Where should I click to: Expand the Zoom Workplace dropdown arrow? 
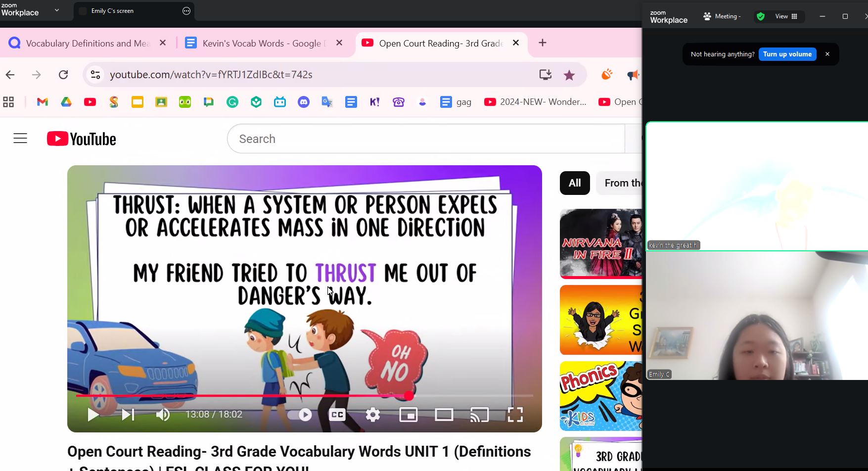coord(57,10)
